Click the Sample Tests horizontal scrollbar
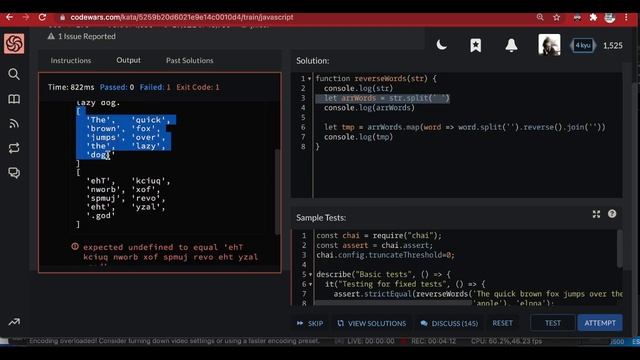Image resolution: width=640 pixels, height=360 pixels. [393, 303]
